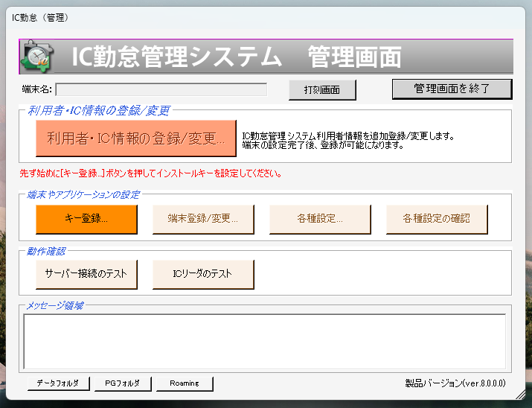Open 利用者・IC情報の登録/変更 dialog
Image resolution: width=532 pixels, height=408 pixels.
[135, 138]
